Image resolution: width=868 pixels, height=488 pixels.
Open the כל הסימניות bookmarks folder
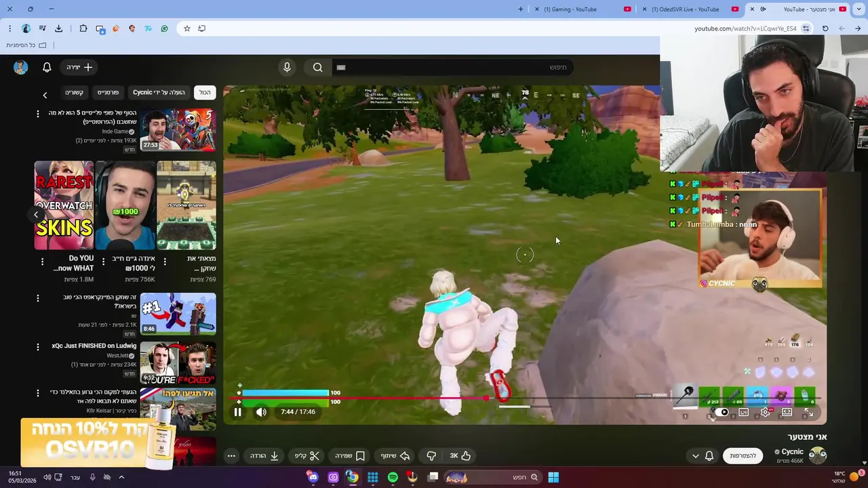(26, 45)
